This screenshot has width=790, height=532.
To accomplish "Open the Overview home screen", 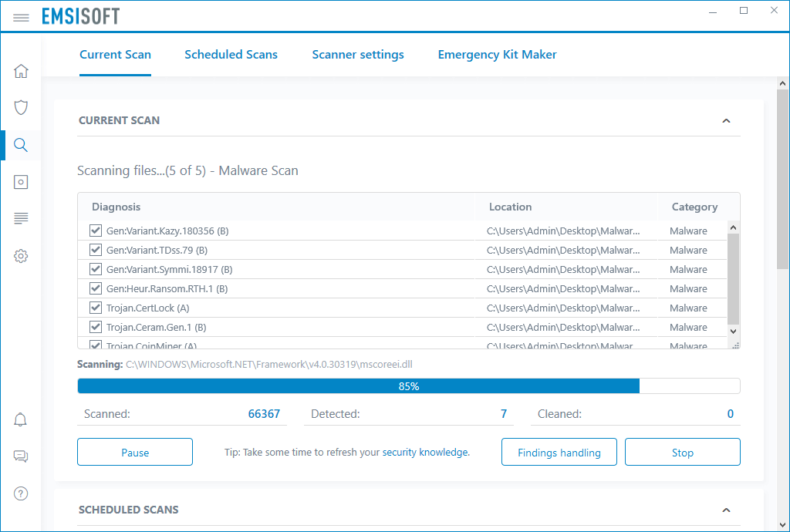I will (x=21, y=70).
